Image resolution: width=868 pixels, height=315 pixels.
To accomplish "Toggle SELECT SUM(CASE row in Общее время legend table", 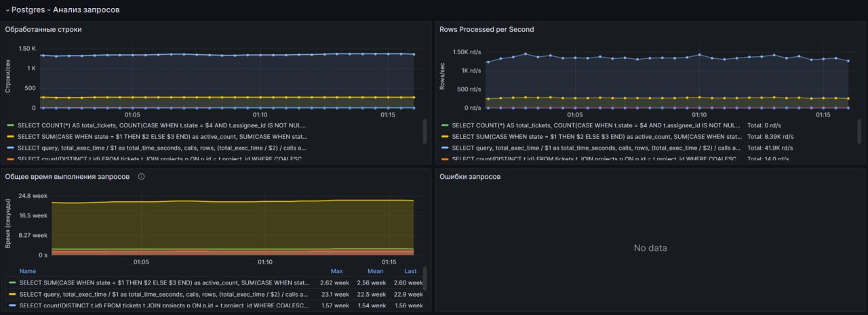I will 165,282.
